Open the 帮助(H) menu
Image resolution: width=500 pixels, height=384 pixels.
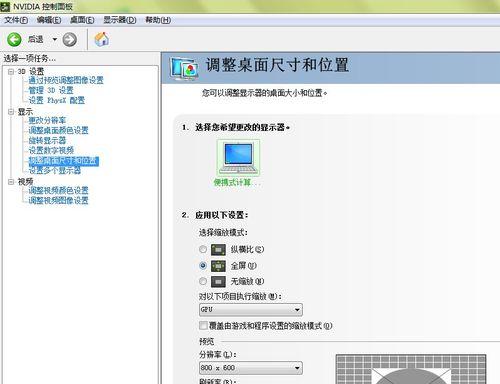158,20
